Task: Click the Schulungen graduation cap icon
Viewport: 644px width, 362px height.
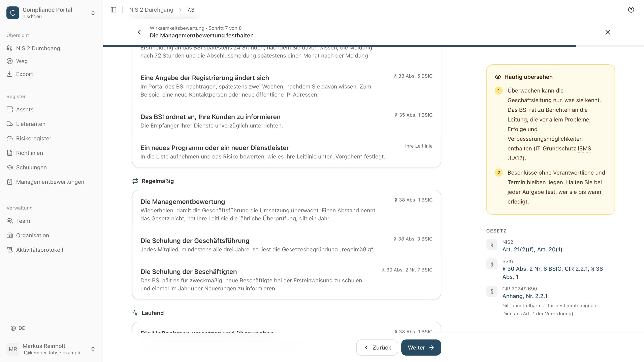Action: (10, 167)
